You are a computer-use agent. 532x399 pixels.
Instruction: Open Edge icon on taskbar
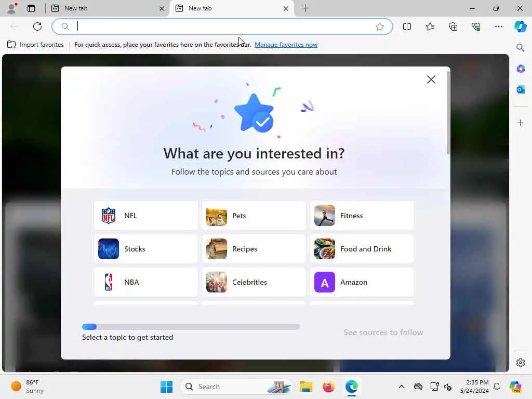coord(352,387)
